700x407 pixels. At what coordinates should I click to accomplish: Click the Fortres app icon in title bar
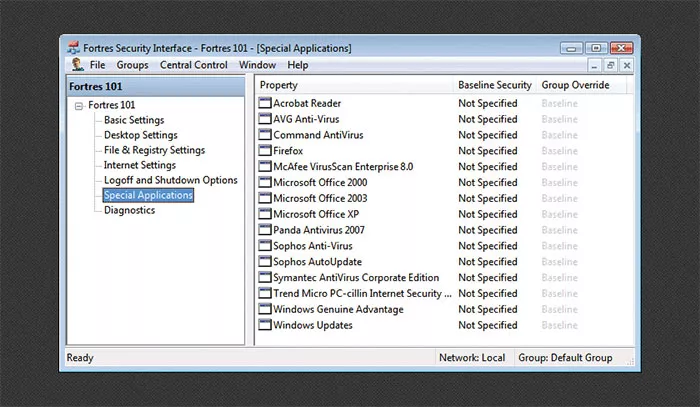point(73,47)
